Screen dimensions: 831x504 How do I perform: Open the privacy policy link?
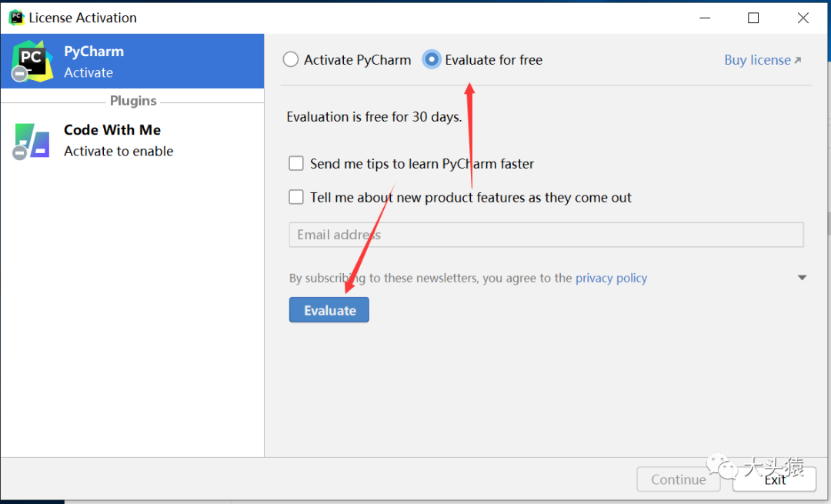[x=611, y=278]
